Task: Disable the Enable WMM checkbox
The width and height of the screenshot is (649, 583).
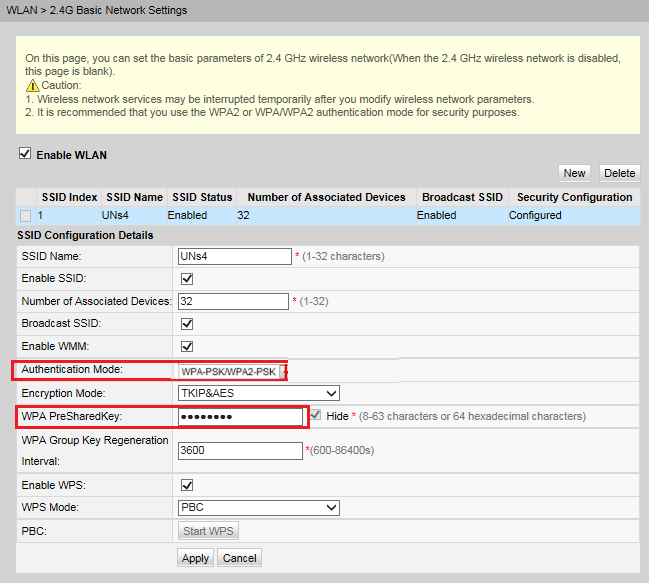Action: (x=186, y=346)
